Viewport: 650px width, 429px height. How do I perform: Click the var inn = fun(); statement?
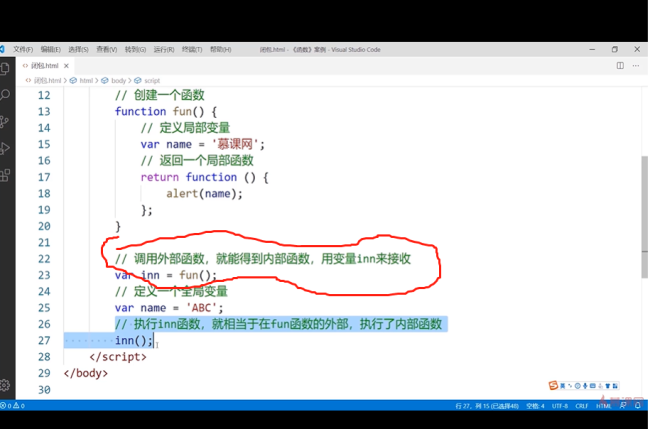click(166, 275)
